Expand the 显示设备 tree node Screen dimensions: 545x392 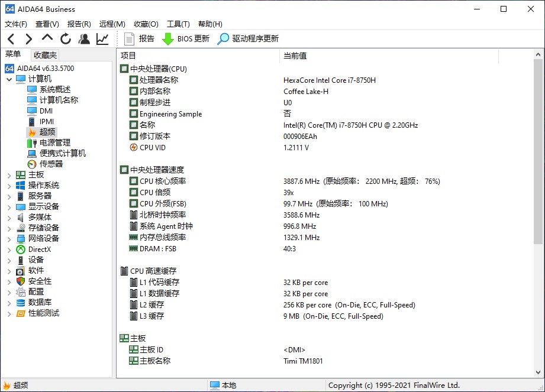click(9, 207)
